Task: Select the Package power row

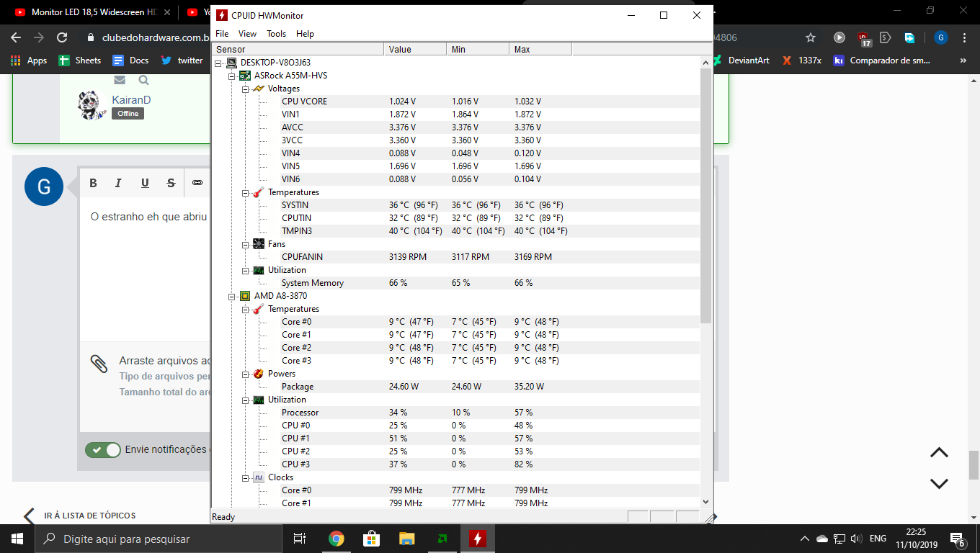Action: pos(490,387)
